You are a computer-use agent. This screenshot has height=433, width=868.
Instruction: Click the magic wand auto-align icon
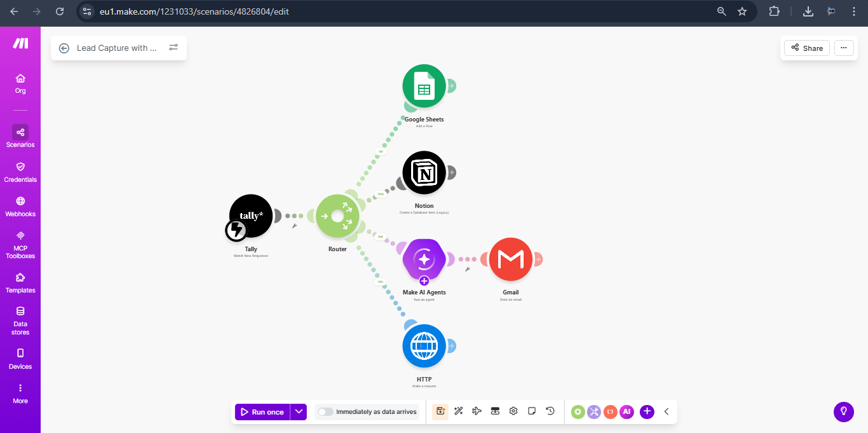(x=459, y=411)
